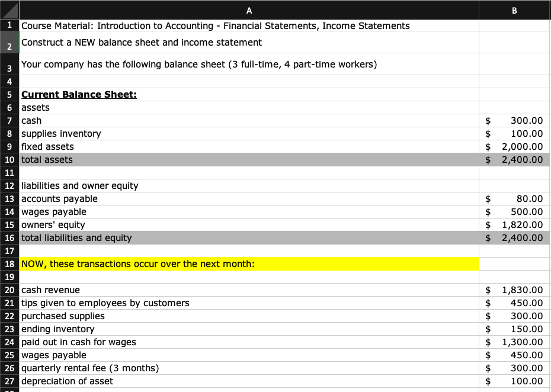
Task: Select the cash value cell showing 300.00
Action: tap(514, 121)
